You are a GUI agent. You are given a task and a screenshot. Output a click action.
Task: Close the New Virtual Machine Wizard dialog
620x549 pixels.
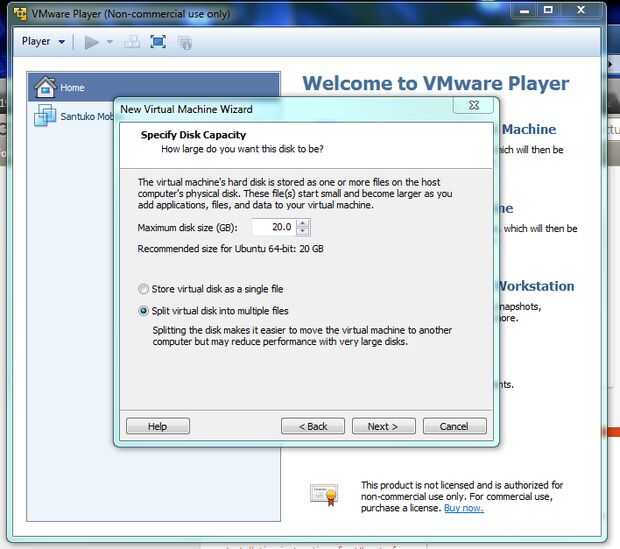click(x=473, y=105)
